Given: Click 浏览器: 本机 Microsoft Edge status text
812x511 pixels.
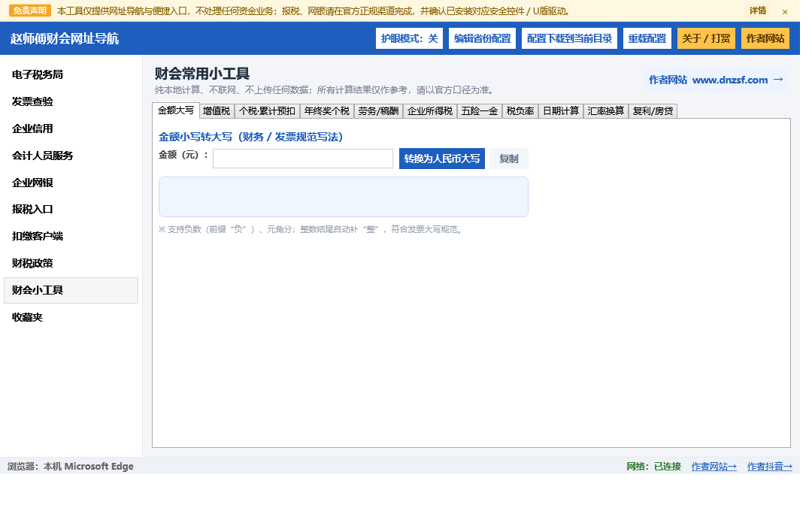Looking at the screenshot, I should click(x=71, y=467).
